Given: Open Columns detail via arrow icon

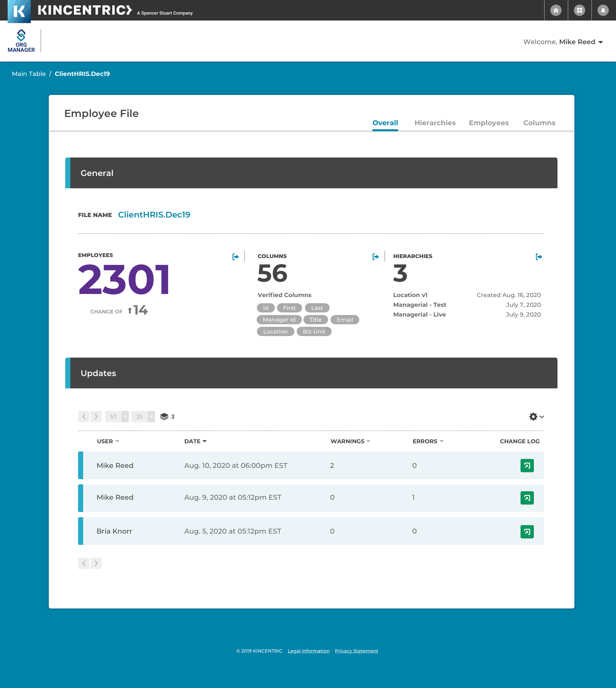Looking at the screenshot, I should click(x=375, y=257).
